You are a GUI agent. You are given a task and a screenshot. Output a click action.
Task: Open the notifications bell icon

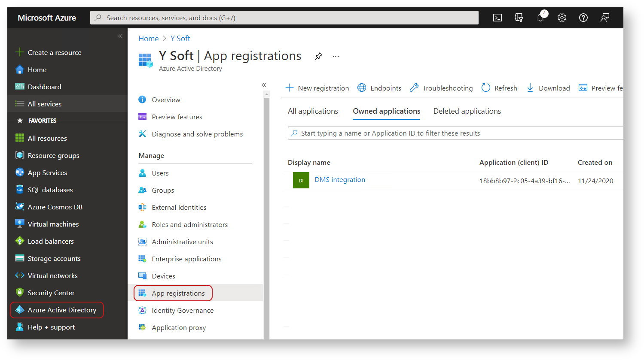click(x=540, y=18)
